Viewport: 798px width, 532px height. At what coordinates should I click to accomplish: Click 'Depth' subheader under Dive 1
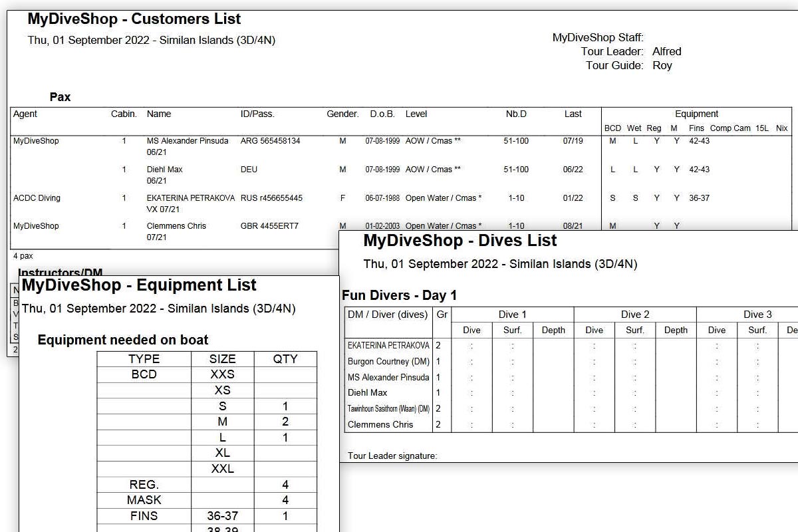coord(553,330)
